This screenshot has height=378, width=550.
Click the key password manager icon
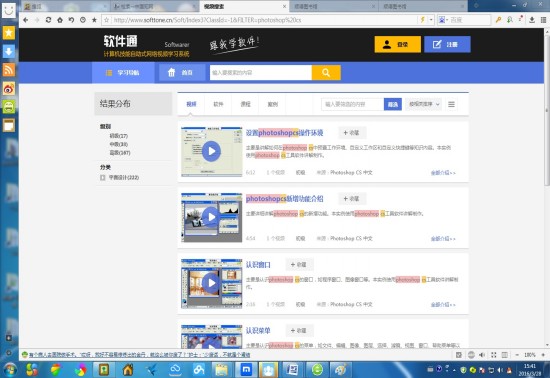[x=498, y=20]
